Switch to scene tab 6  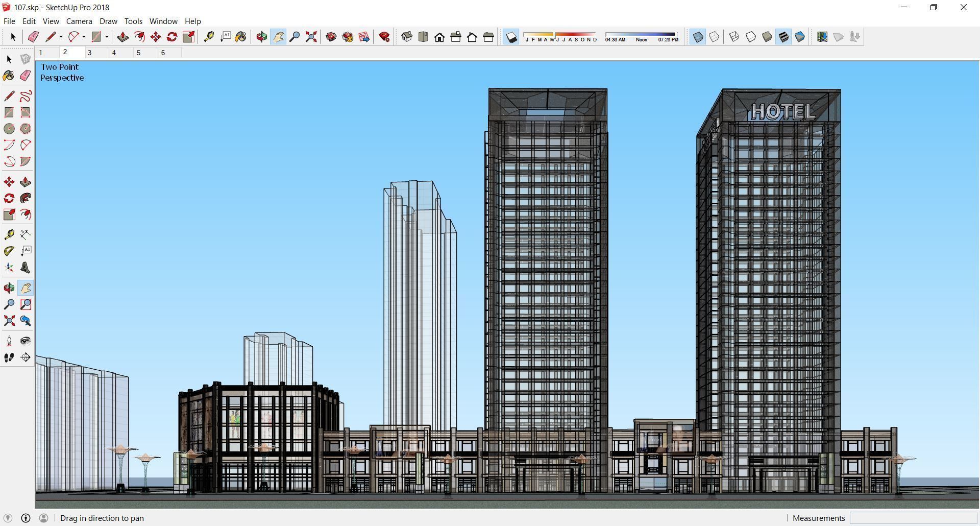[169, 53]
